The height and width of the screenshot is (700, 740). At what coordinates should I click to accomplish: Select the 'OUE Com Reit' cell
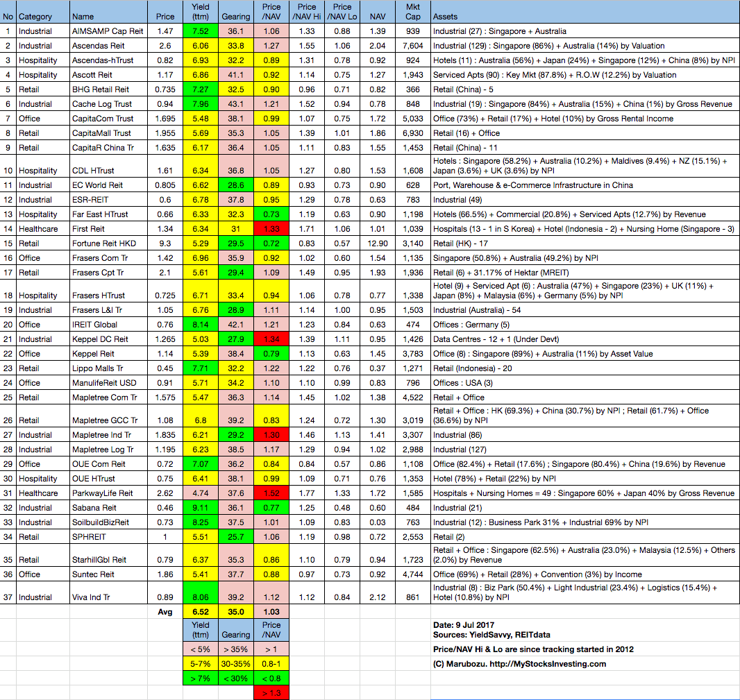click(108, 465)
